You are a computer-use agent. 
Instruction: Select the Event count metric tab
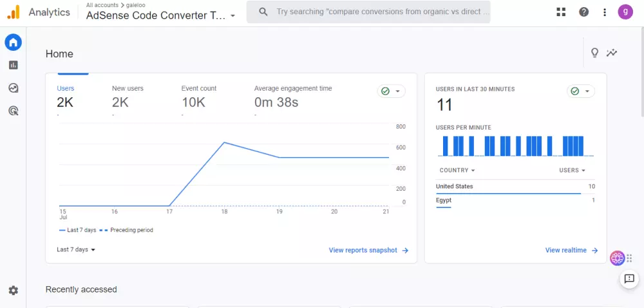pyautogui.click(x=199, y=97)
